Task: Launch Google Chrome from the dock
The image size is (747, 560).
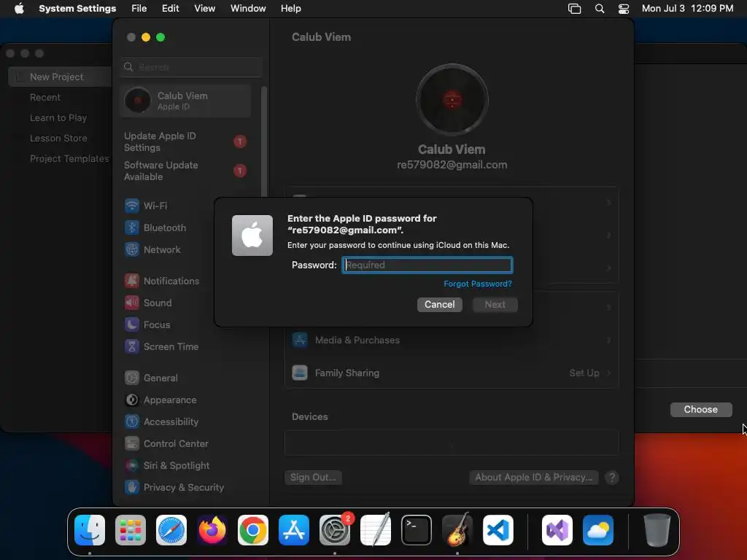Action: pyautogui.click(x=253, y=530)
